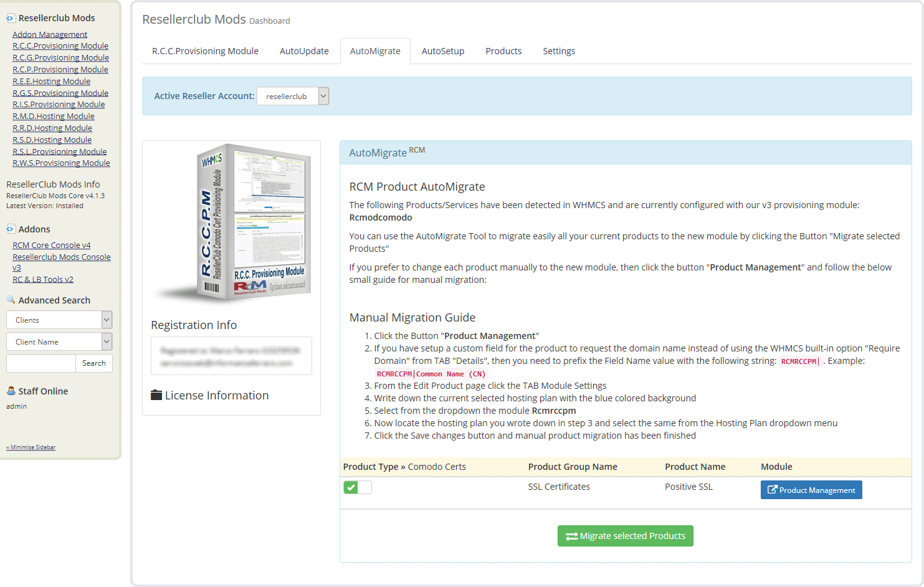The image size is (924, 587).
Task: Click Migrate selected Products button
Action: [x=625, y=536]
